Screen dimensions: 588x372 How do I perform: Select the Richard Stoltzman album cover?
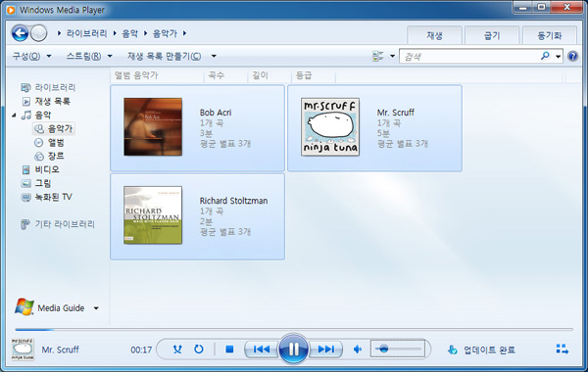[x=153, y=215]
